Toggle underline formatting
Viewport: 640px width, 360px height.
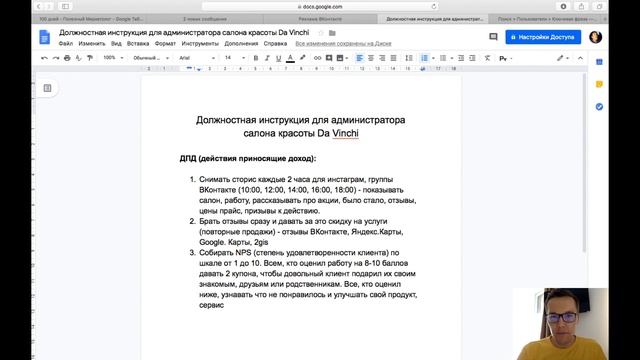[278, 58]
